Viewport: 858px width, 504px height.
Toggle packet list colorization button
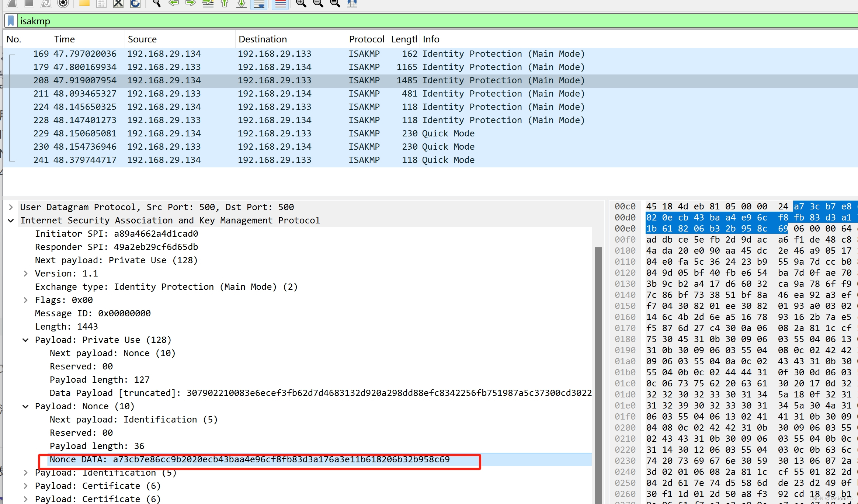point(280,4)
